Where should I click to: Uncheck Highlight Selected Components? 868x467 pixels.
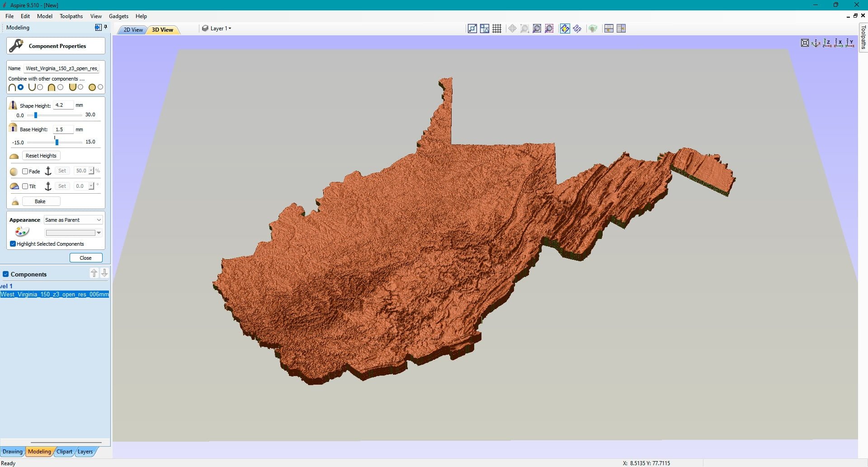pyautogui.click(x=13, y=244)
